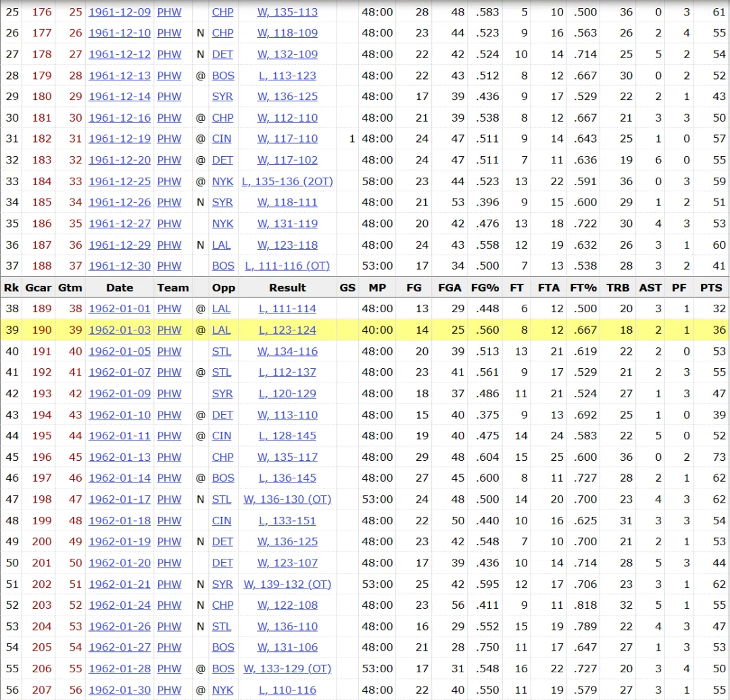Sort table by PF column header
The image size is (730, 700).
point(679,288)
